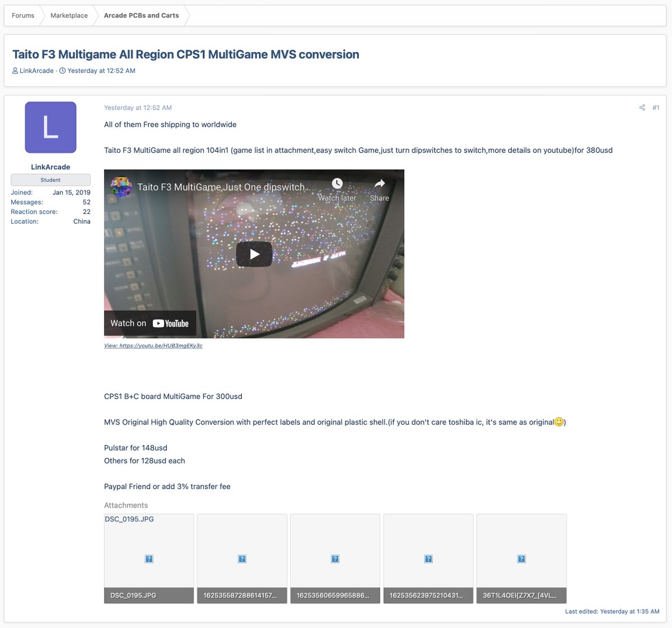
Task: Open video title Taito F3 MultiGame
Action: (x=224, y=187)
